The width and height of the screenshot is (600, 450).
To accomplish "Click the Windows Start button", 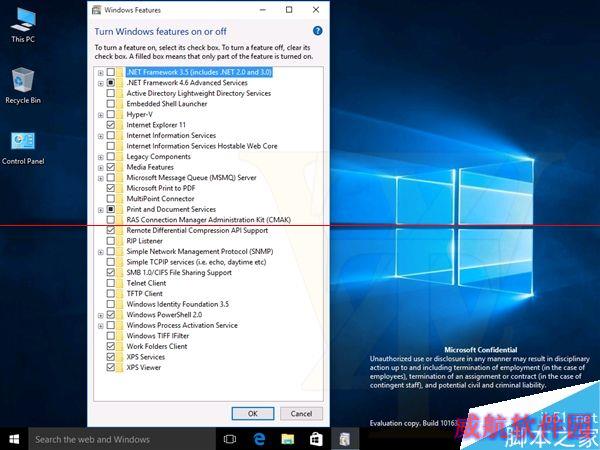I will click(x=14, y=439).
